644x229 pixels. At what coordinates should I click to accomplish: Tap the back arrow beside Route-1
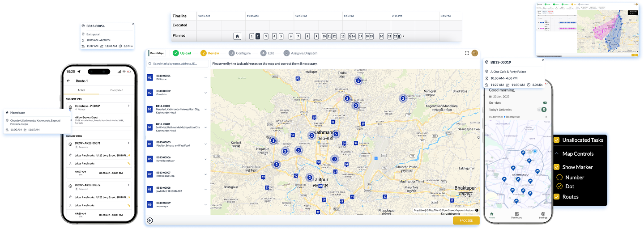tap(68, 81)
